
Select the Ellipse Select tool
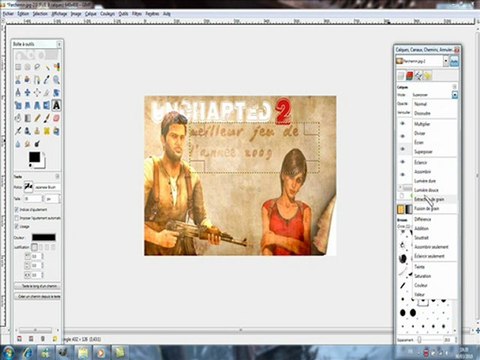pos(28,67)
